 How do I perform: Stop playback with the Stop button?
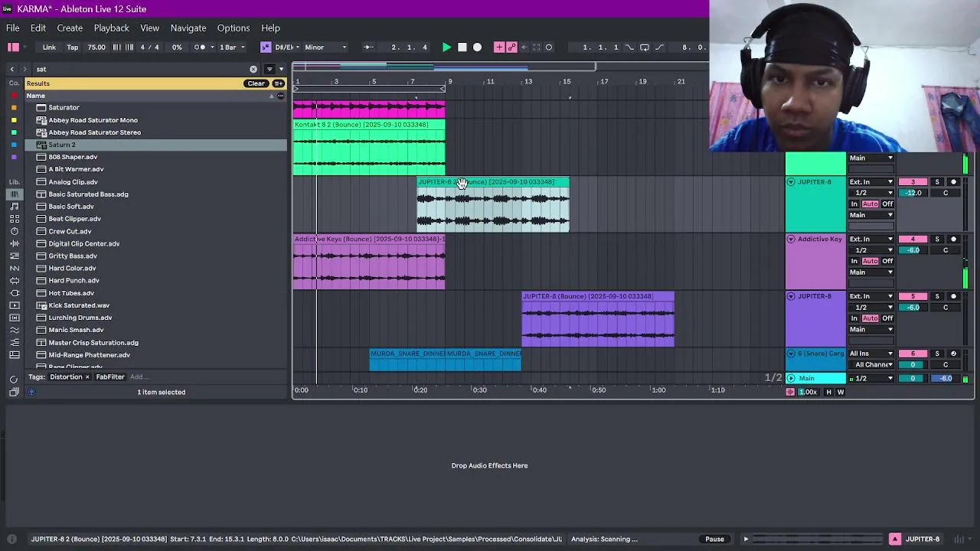coord(462,47)
